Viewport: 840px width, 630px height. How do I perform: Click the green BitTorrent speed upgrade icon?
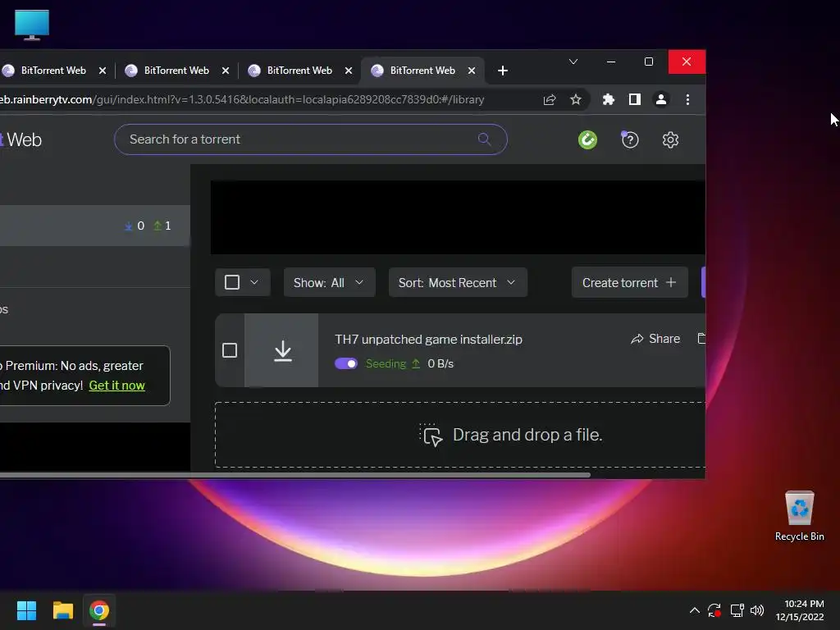587,139
